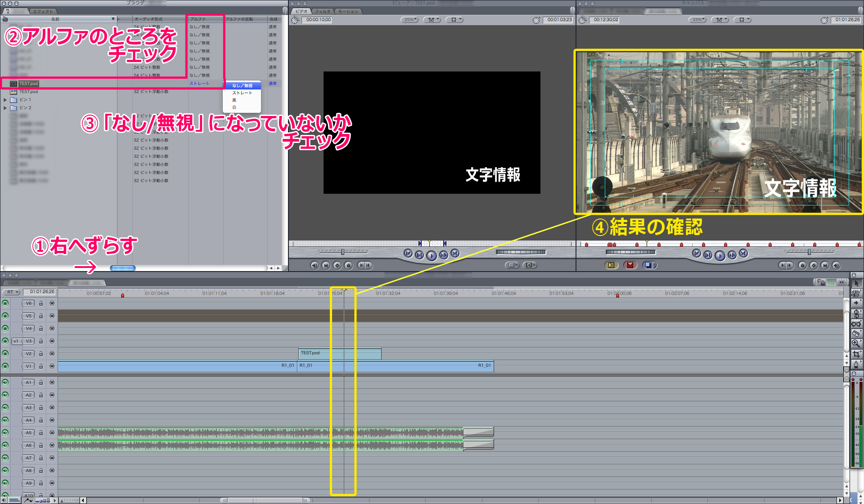
Task: Click the red Overwrite edit button
Action: coord(630,265)
